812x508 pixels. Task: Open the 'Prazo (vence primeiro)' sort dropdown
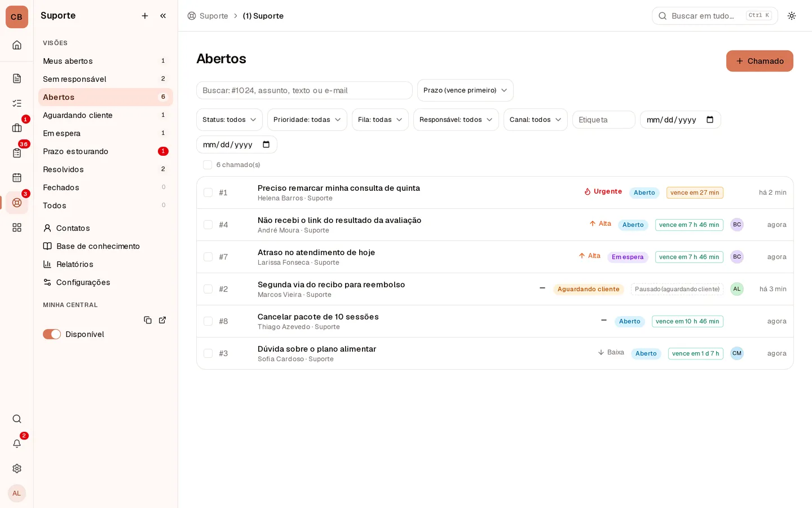click(465, 90)
